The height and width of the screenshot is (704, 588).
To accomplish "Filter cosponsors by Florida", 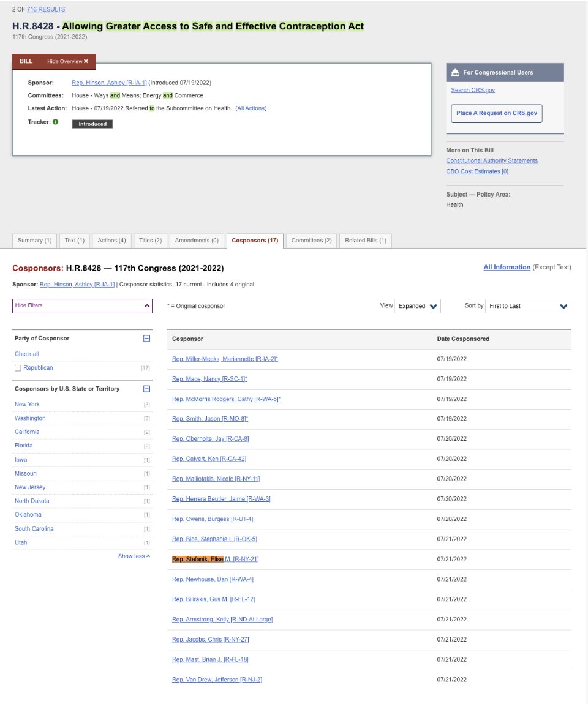I will [x=24, y=446].
